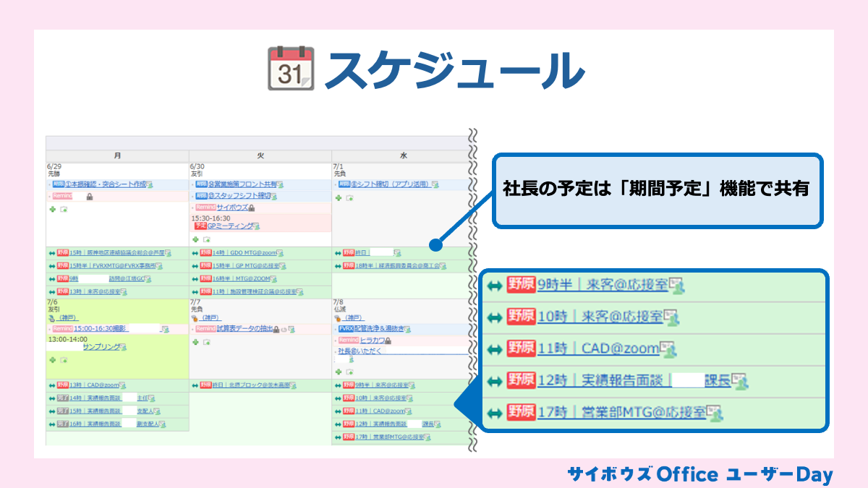This screenshot has width=868, height=488.
Task: Click the folder-add icon under 6/30
Action: click(207, 239)
